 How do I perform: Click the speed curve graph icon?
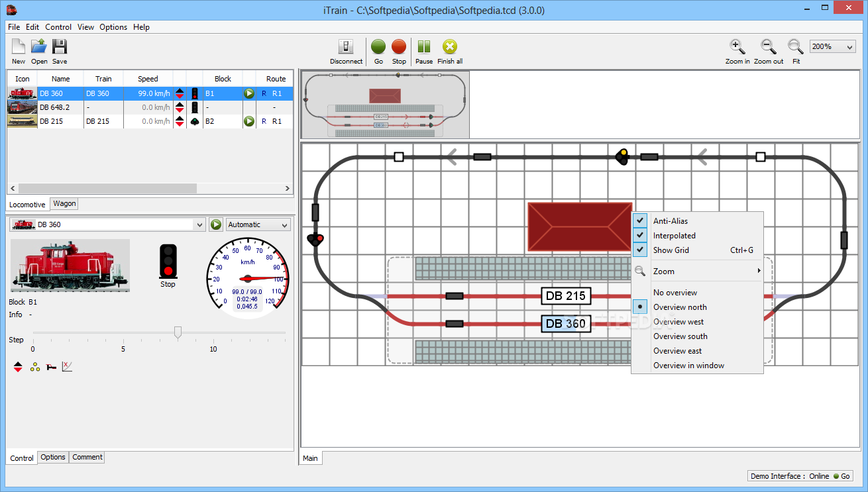tap(67, 366)
